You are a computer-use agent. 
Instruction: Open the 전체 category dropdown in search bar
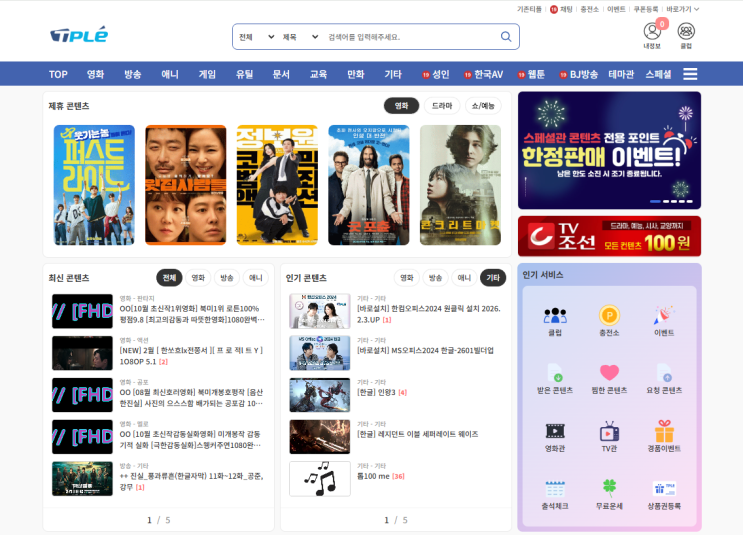pos(256,37)
